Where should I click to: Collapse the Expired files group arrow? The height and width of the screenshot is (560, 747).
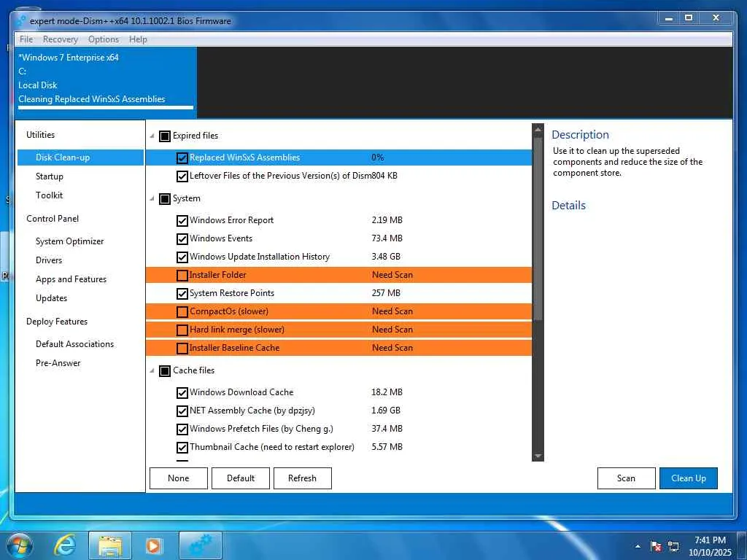click(x=152, y=136)
